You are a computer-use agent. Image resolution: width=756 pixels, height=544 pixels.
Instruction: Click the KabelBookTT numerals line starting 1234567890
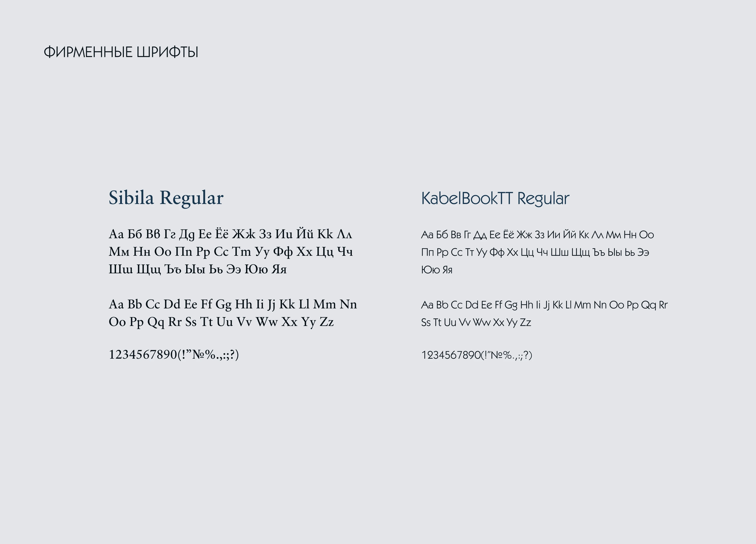(477, 355)
